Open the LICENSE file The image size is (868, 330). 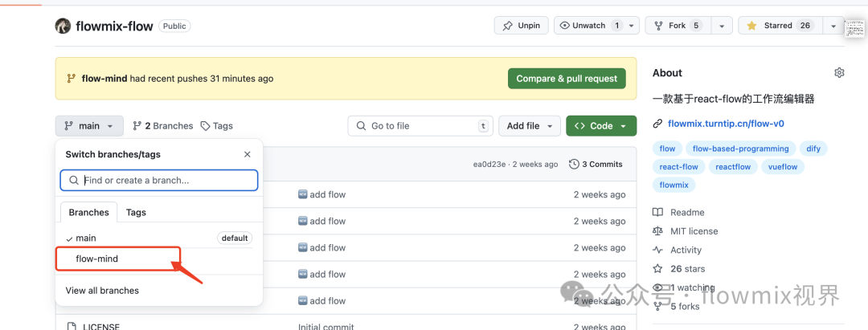point(101,327)
